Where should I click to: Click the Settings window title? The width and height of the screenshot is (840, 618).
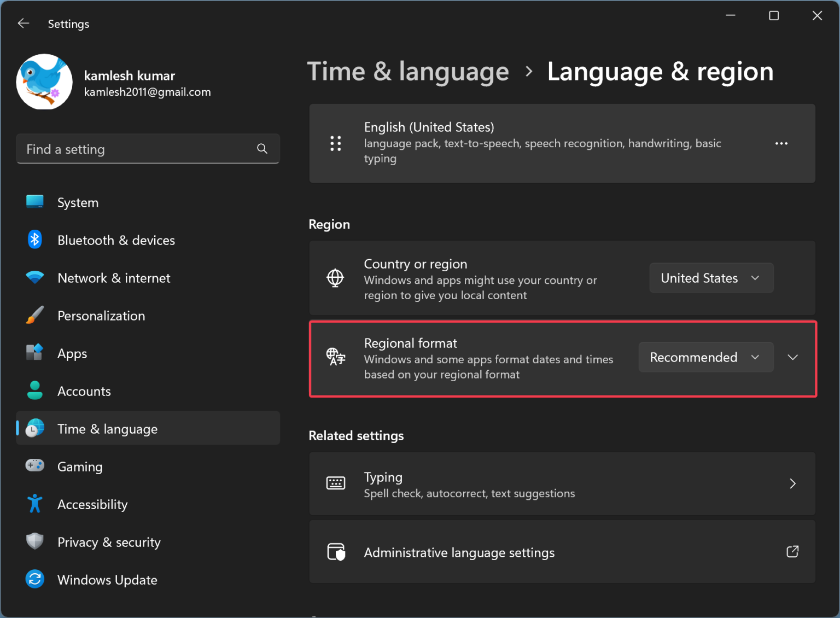coord(68,24)
